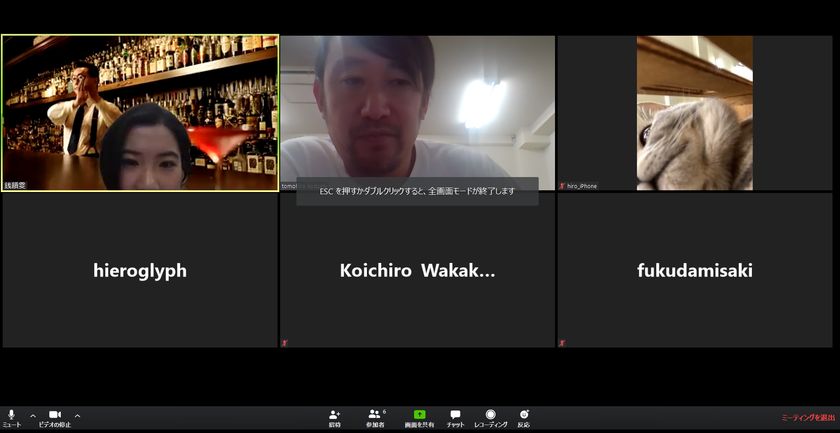Open the Chat panel
This screenshot has width=840, height=433.
tap(455, 416)
